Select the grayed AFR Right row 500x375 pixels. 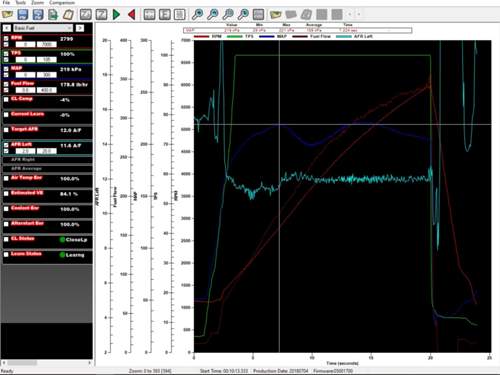pos(47,160)
